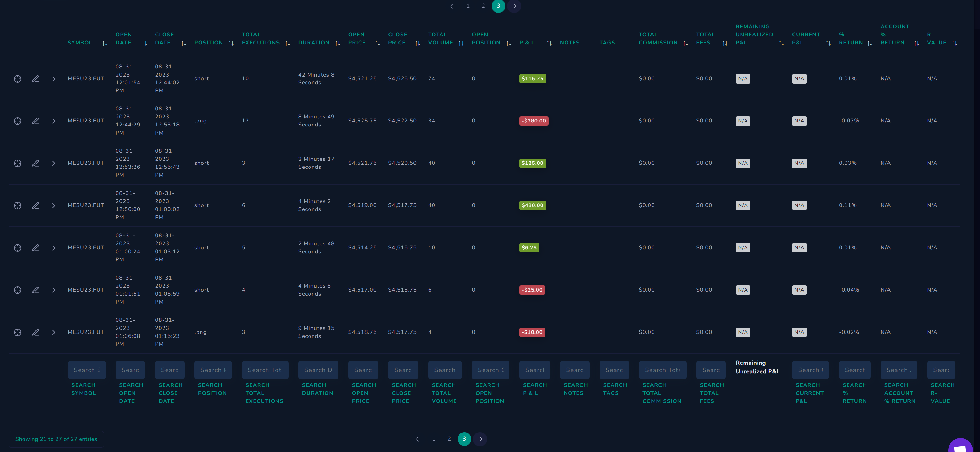The width and height of the screenshot is (980, 452).
Task: Expand the row of the $480.00 trade
Action: click(x=54, y=205)
